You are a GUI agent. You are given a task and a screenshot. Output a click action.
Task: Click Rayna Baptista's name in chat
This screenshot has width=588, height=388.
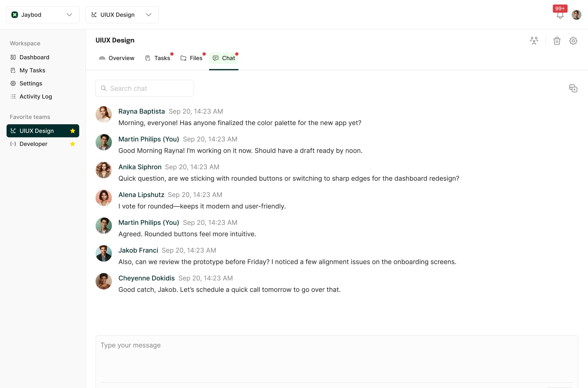141,111
